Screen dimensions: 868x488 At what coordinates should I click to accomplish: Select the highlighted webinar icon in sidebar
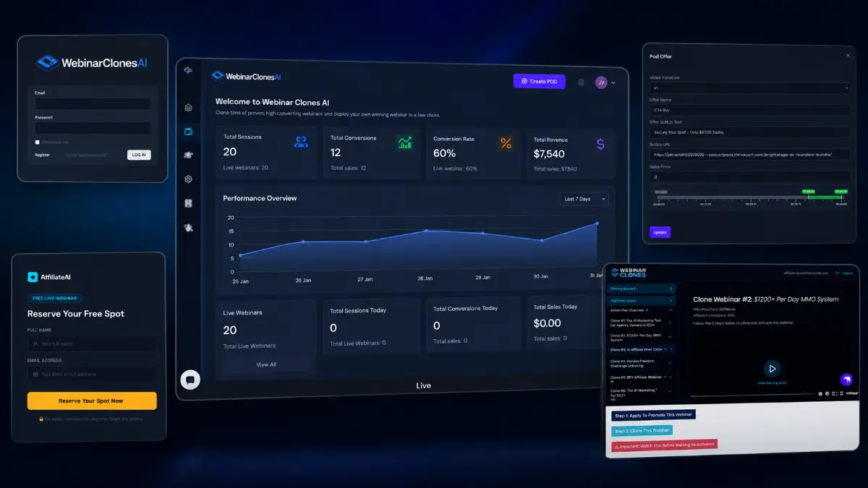[x=188, y=132]
